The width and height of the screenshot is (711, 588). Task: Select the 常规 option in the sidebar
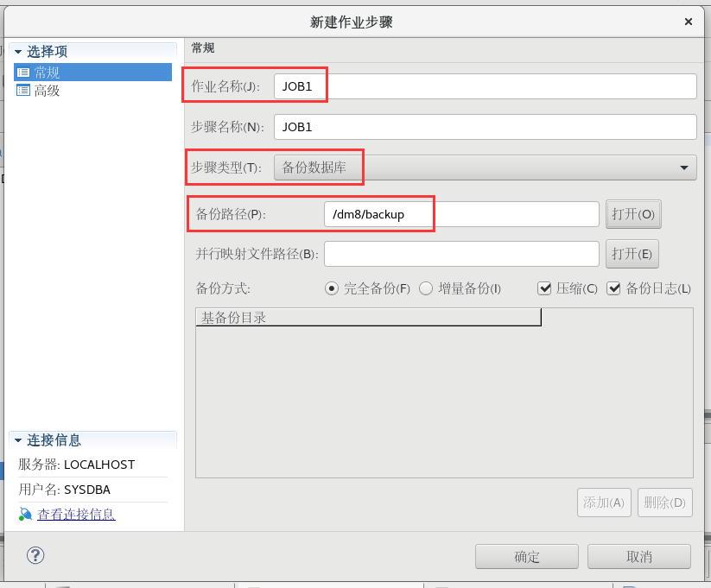tap(92, 72)
